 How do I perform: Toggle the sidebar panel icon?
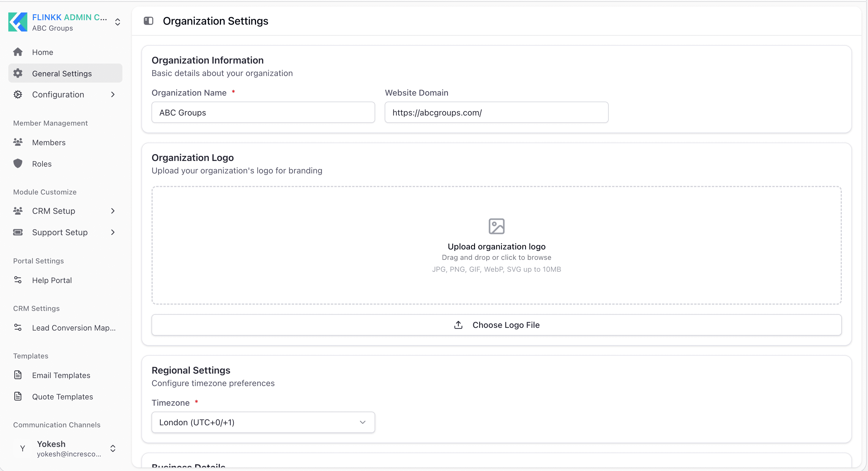click(148, 21)
